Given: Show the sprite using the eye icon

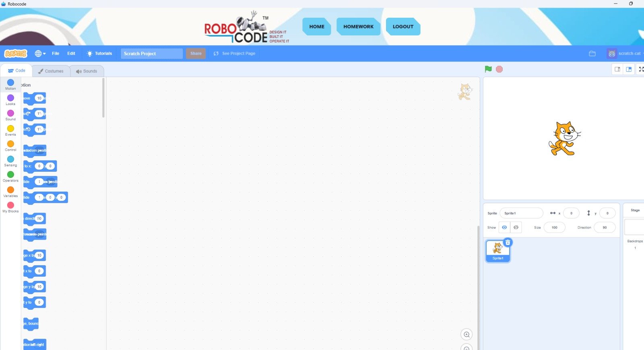Looking at the screenshot, I should pos(504,227).
